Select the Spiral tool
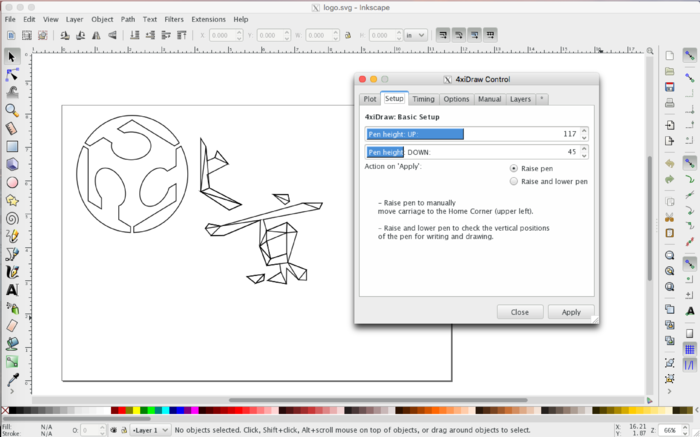 (12, 218)
